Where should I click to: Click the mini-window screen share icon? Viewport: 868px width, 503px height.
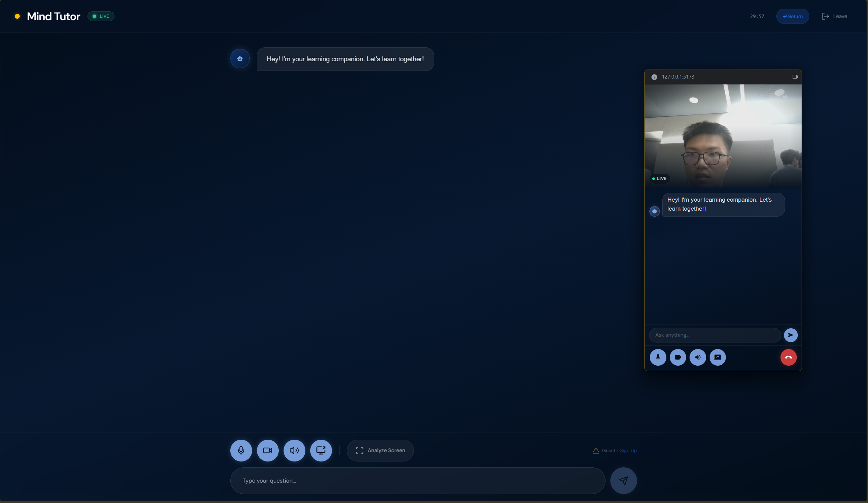tap(718, 357)
